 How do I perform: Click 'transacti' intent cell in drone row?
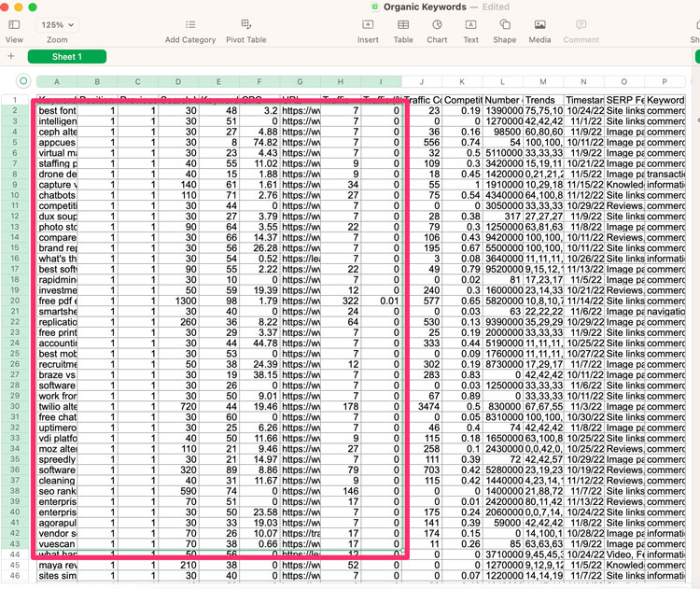pyautogui.click(x=665, y=174)
